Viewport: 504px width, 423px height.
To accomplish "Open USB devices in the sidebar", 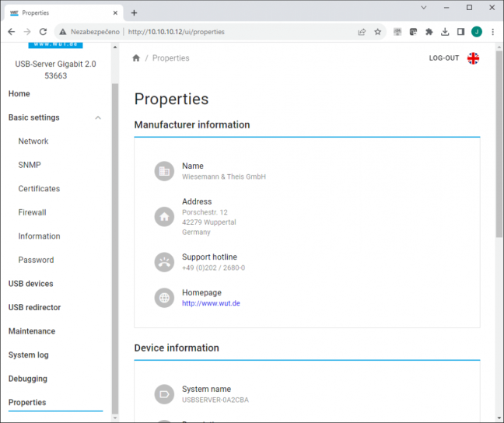I will [30, 284].
